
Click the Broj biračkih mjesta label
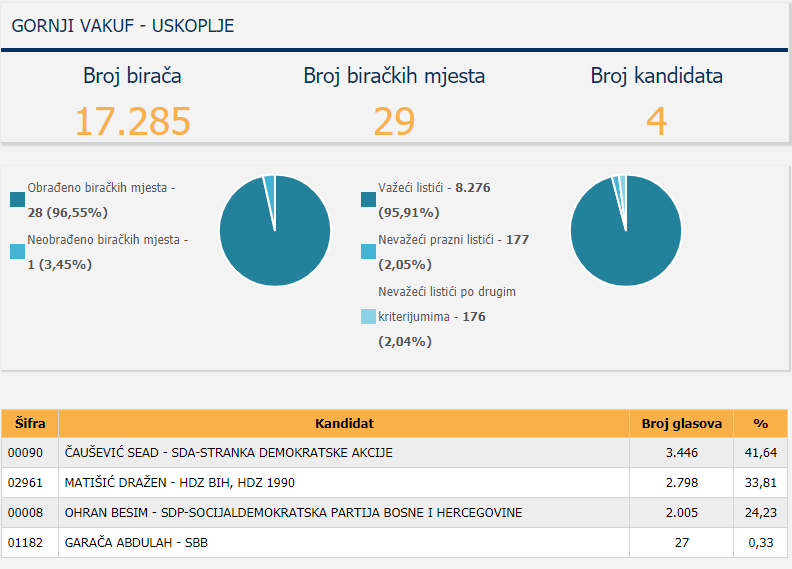394,76
